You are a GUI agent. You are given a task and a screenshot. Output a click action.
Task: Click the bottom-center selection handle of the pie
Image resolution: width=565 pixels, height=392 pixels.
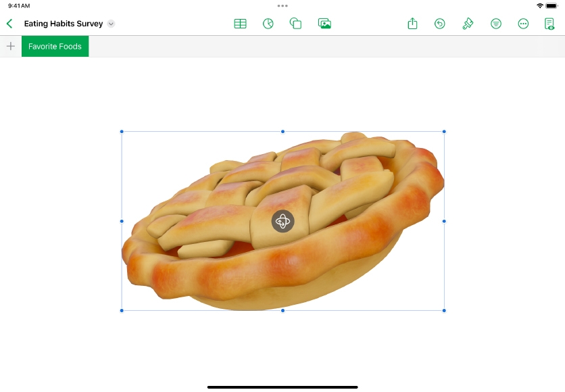tap(282, 311)
